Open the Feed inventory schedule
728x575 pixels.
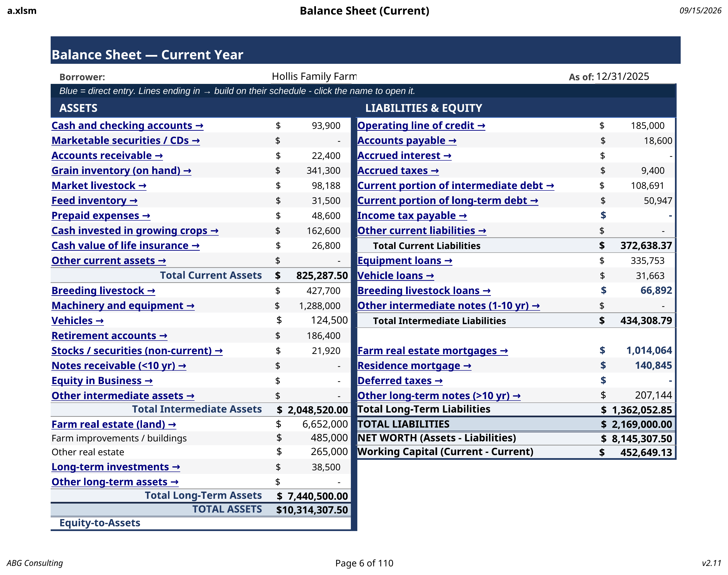tap(95, 201)
